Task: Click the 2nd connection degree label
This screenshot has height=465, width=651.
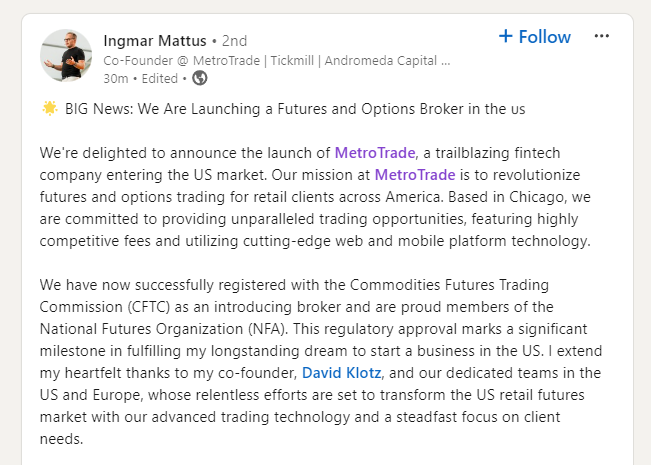Action: pos(234,42)
